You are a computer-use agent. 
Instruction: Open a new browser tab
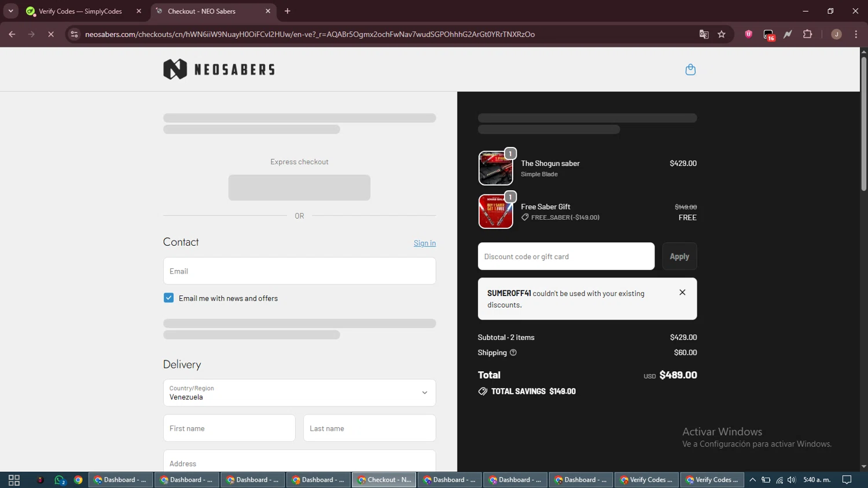[x=288, y=11]
